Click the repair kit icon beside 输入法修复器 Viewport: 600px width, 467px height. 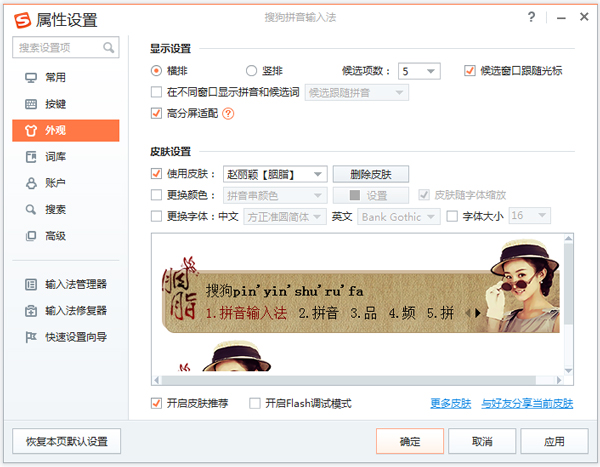tap(31, 311)
